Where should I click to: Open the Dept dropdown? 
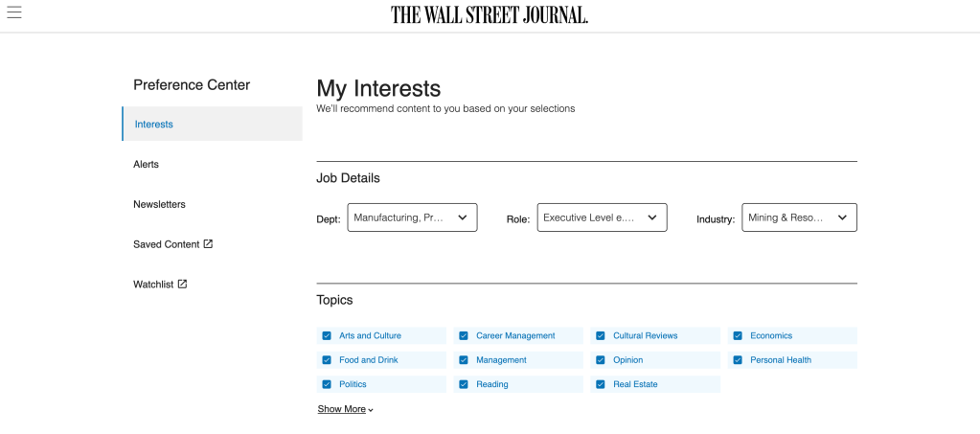pos(412,217)
